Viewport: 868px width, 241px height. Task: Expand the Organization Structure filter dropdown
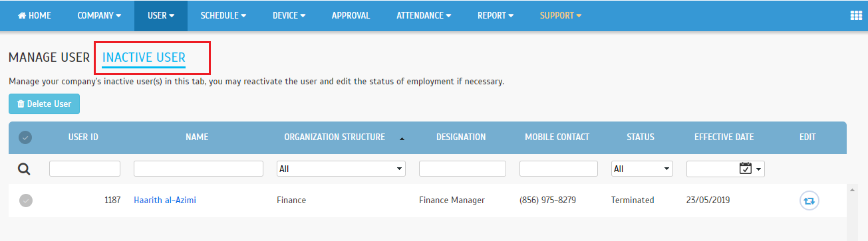coord(341,169)
